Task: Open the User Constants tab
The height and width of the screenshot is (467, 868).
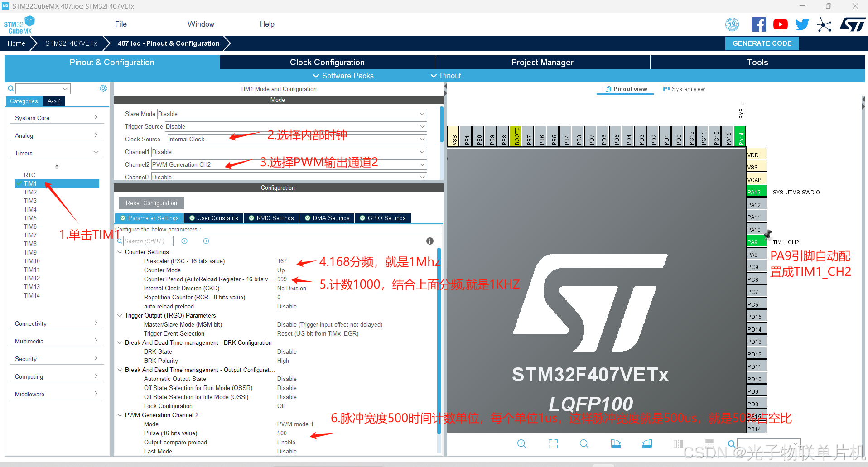Action: point(213,218)
